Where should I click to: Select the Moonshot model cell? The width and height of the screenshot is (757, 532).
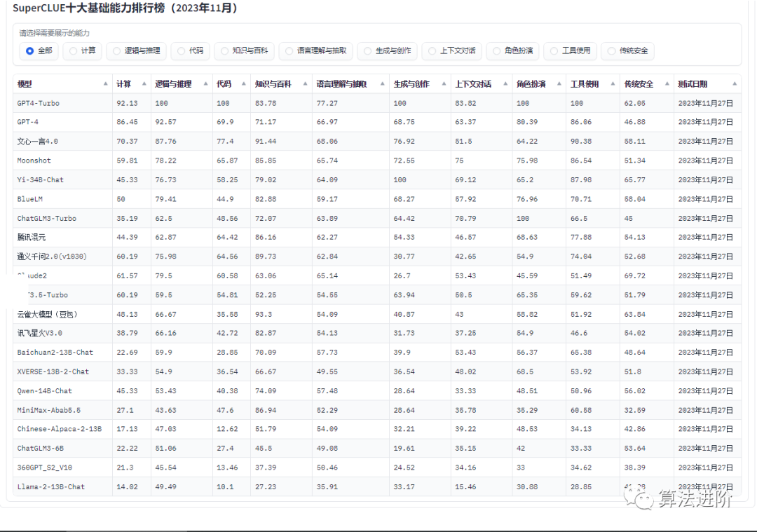pyautogui.click(x=63, y=161)
